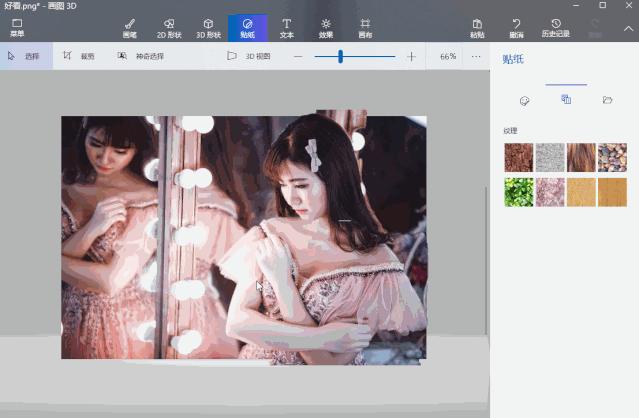This screenshot has height=418, width=639.
Task: Select the darker wood grain texture
Action: click(612, 192)
